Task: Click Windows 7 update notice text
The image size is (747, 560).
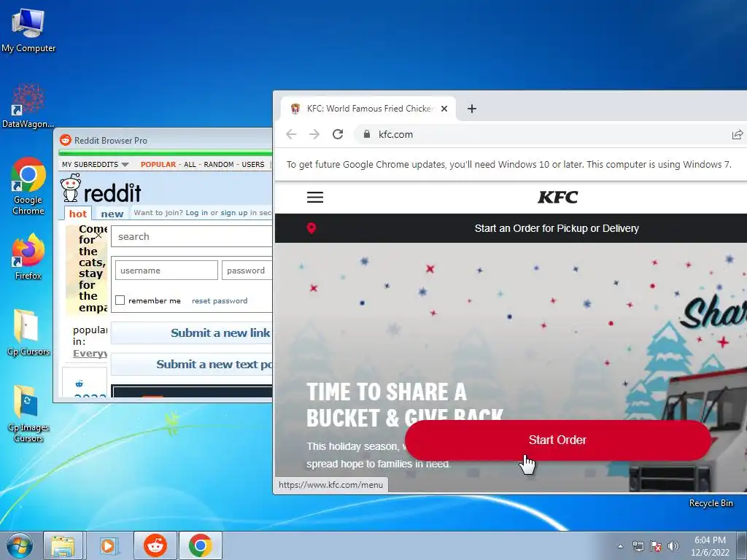Action: click(508, 164)
